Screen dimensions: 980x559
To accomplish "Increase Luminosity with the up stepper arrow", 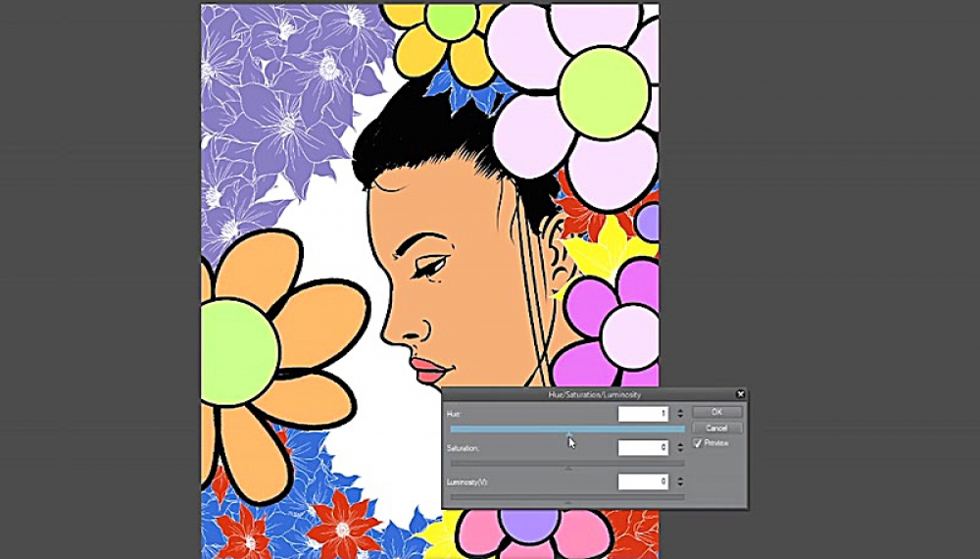I will coord(680,478).
